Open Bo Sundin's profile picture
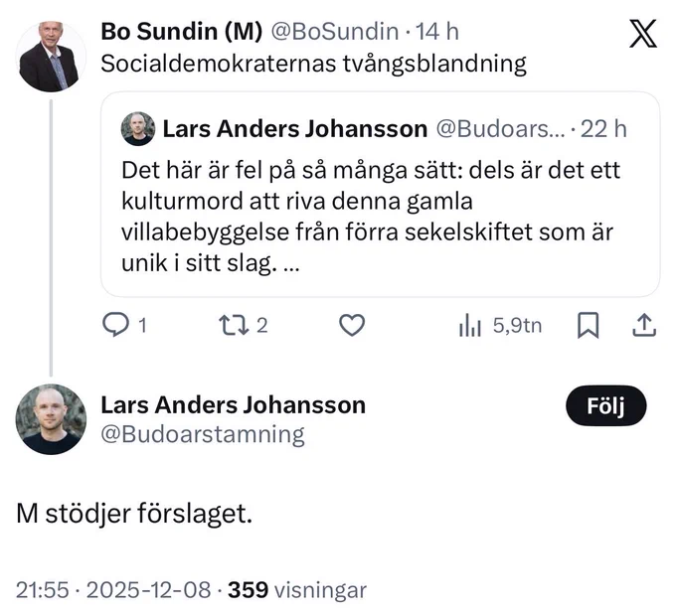 click(51, 57)
